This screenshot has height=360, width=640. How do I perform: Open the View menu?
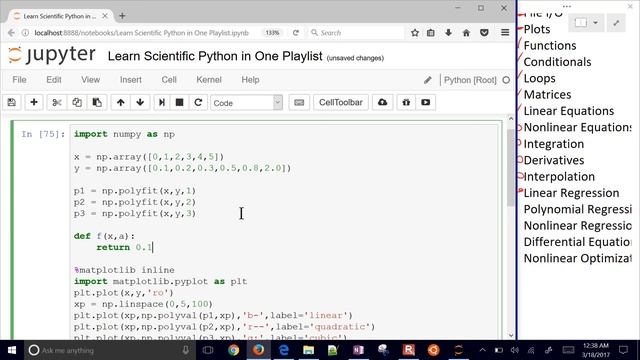90,80
